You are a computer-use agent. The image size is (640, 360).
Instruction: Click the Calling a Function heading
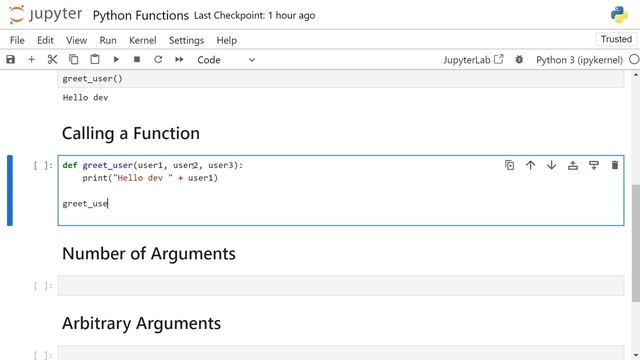(131, 133)
